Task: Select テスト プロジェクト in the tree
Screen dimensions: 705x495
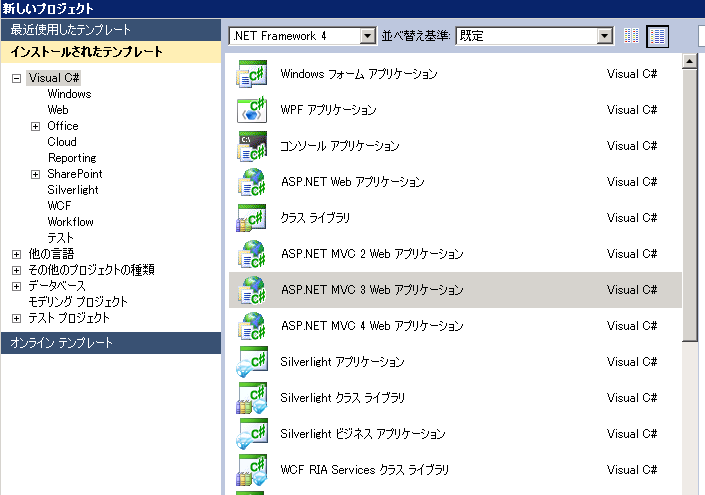Action: pos(69,318)
